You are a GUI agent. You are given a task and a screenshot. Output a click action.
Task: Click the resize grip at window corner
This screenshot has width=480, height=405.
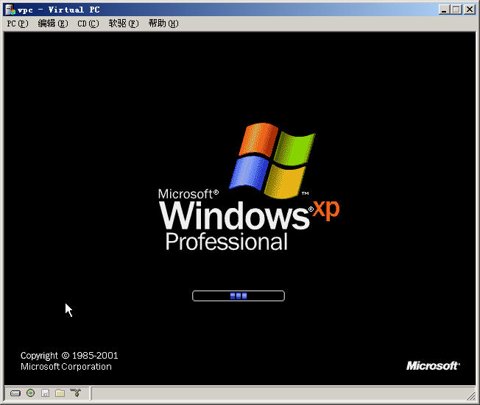click(471, 396)
